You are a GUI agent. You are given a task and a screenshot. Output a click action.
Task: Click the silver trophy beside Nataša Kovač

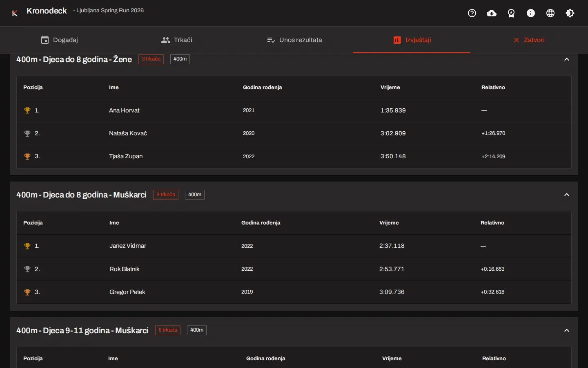27,133
